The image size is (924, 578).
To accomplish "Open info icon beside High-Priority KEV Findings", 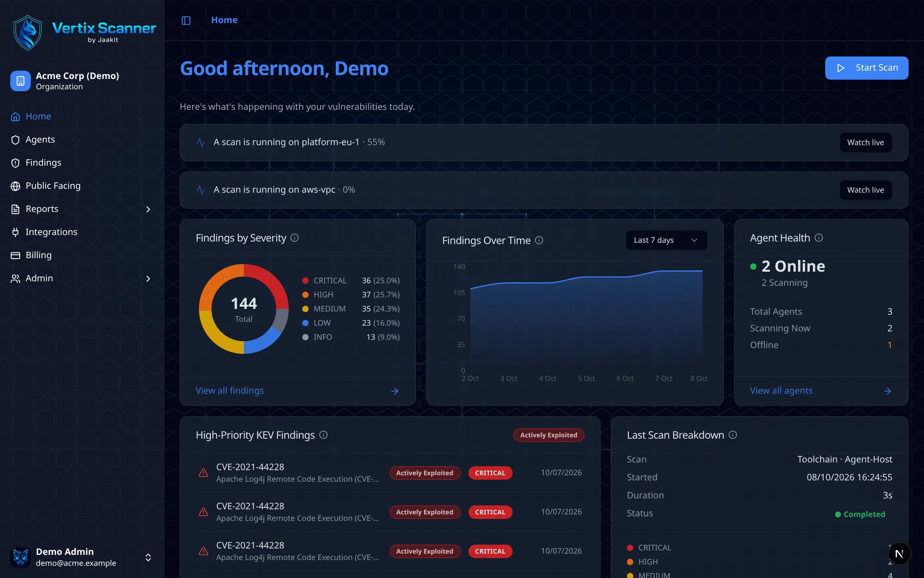I will [323, 435].
